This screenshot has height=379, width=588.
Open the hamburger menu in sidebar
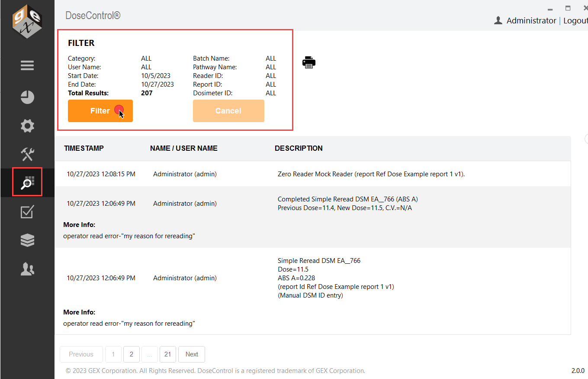point(27,66)
